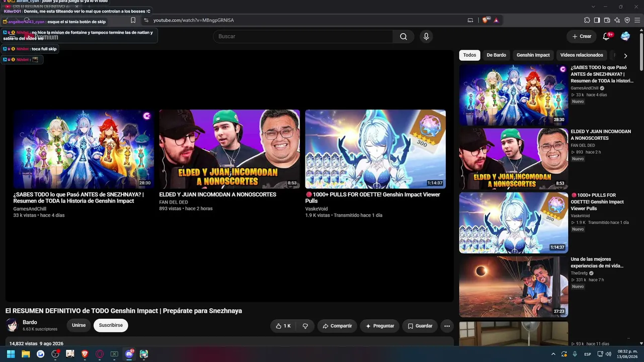Dislike the video with thumbs down
This screenshot has width=644, height=362.
point(305,326)
